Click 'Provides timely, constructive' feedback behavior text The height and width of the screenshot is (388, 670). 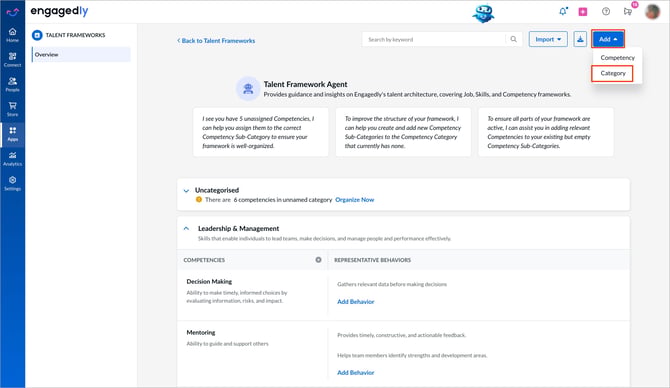tap(401, 335)
